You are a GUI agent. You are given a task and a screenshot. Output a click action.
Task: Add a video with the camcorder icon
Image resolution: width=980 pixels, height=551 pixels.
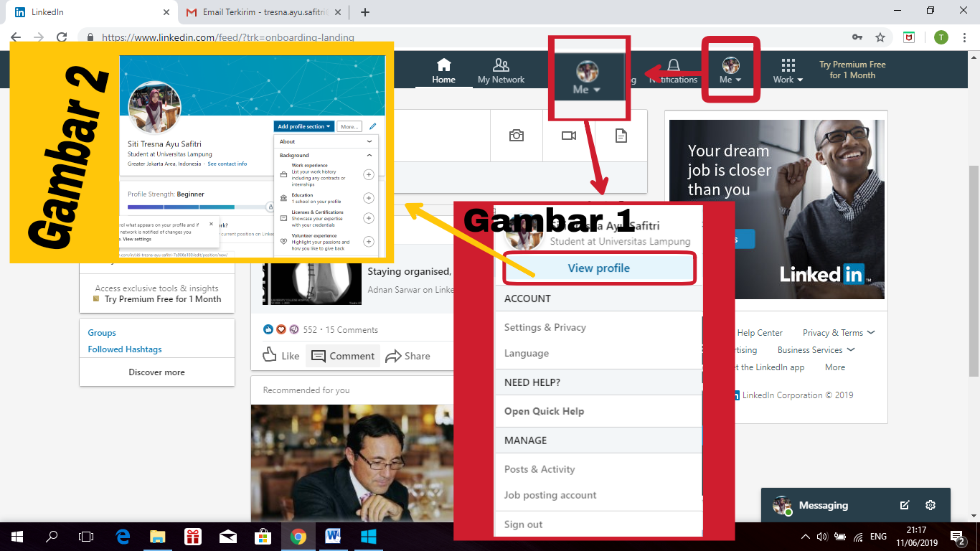click(569, 136)
